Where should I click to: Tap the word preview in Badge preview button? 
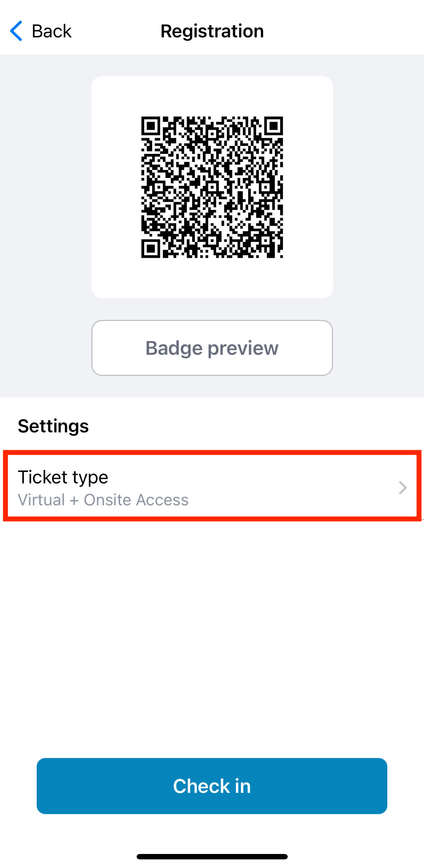click(243, 349)
